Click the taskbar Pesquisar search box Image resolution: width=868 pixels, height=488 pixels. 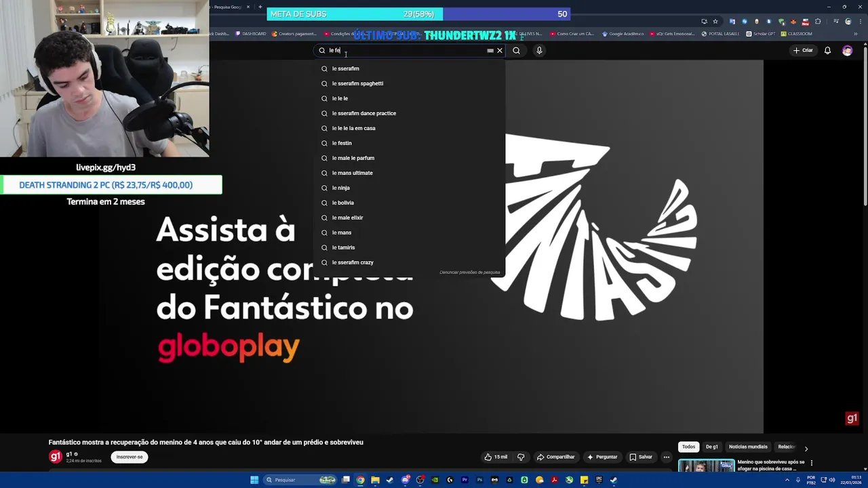pyautogui.click(x=300, y=480)
